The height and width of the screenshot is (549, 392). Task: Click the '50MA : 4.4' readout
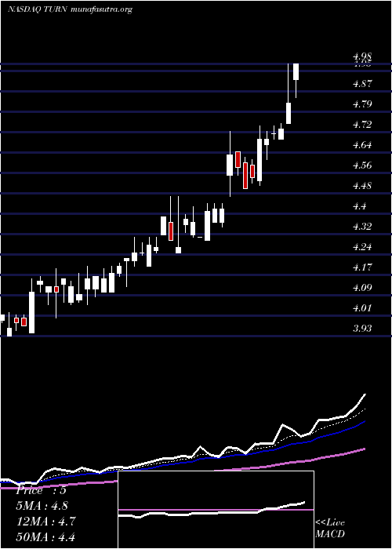pos(45,537)
